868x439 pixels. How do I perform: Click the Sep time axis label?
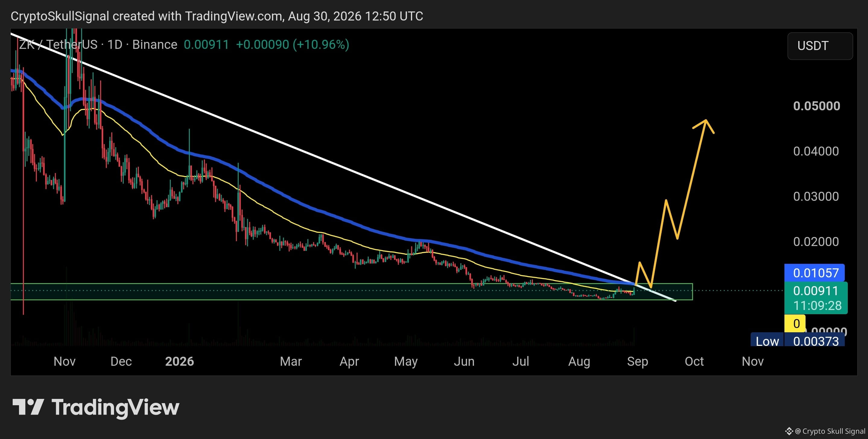637,362
